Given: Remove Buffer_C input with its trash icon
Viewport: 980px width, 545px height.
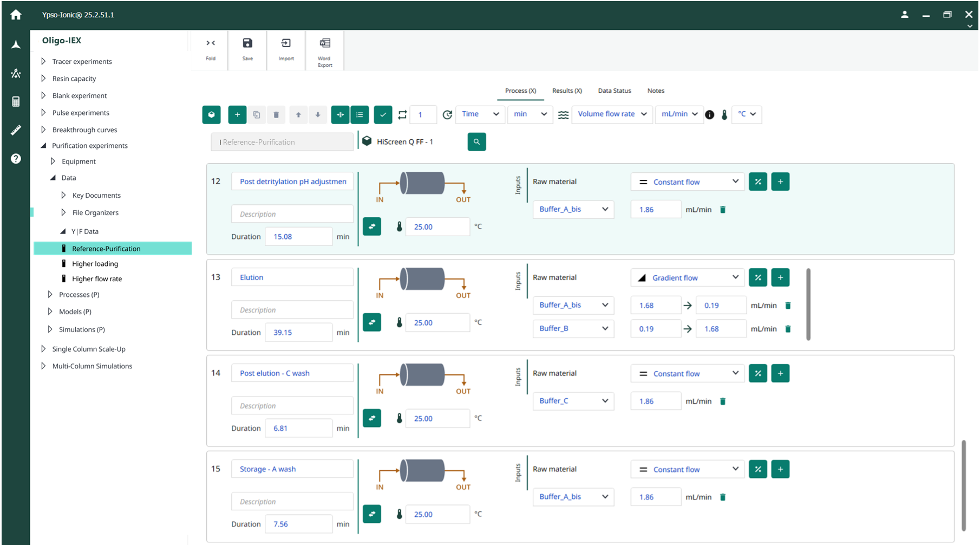Looking at the screenshot, I should 722,401.
